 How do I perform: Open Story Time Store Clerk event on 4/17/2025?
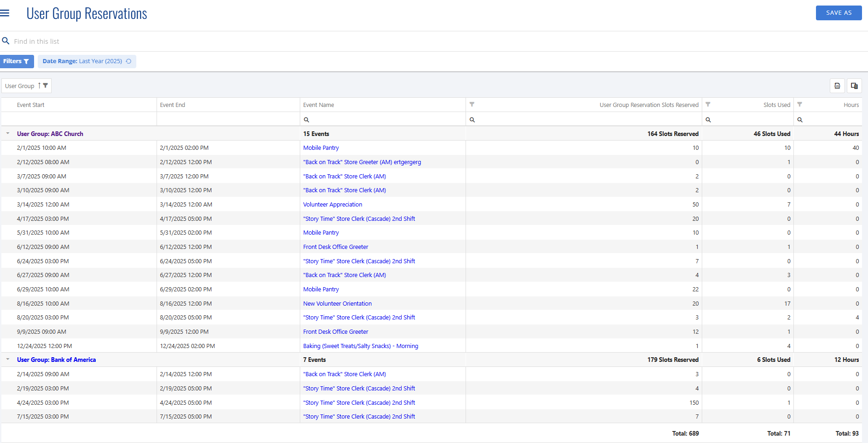coord(359,219)
